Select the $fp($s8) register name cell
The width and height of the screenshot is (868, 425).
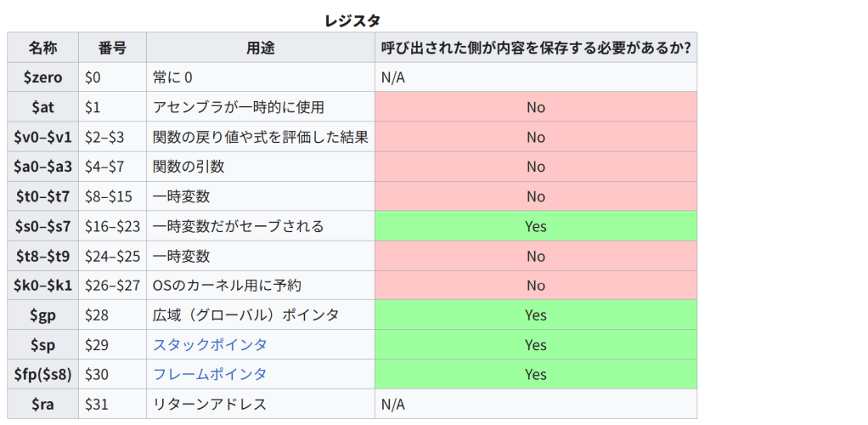pos(42,374)
